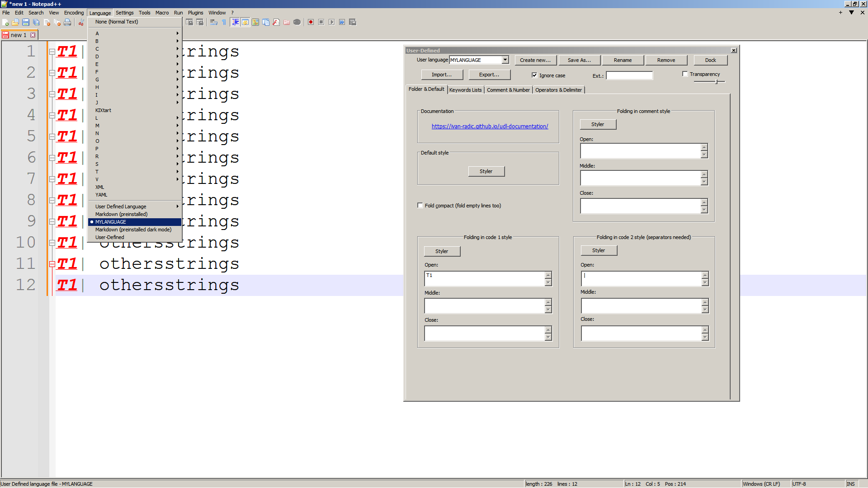Click Save Recorded Macro toolbar icon
Image resolution: width=868 pixels, height=488 pixels.
[x=353, y=22]
